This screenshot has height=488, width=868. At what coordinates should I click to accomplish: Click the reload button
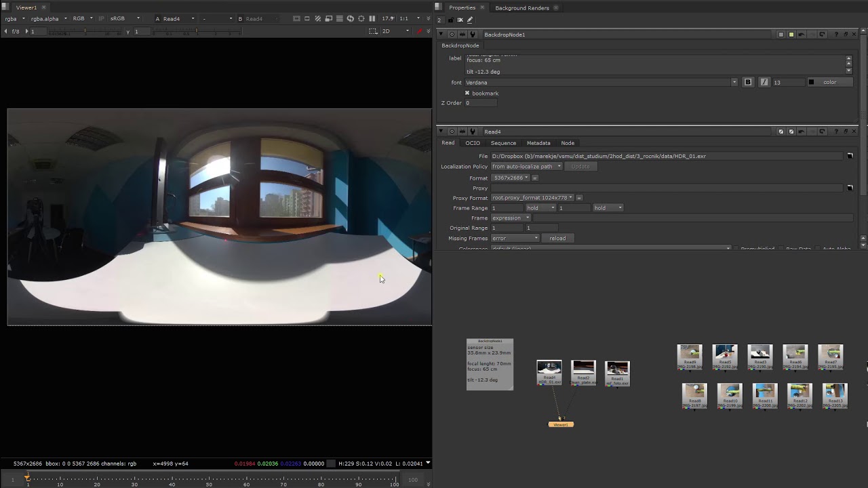pos(557,238)
